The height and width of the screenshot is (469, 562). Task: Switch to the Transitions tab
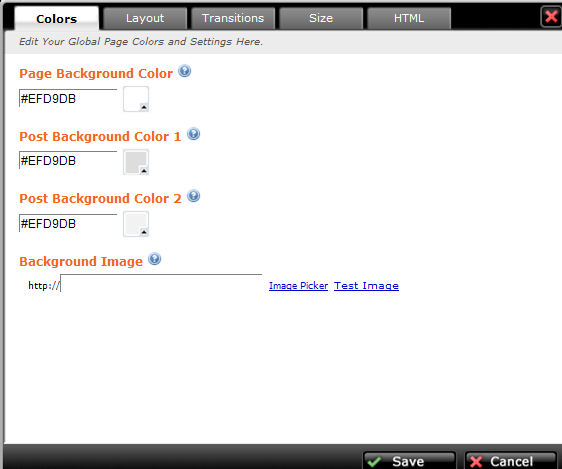tap(233, 18)
